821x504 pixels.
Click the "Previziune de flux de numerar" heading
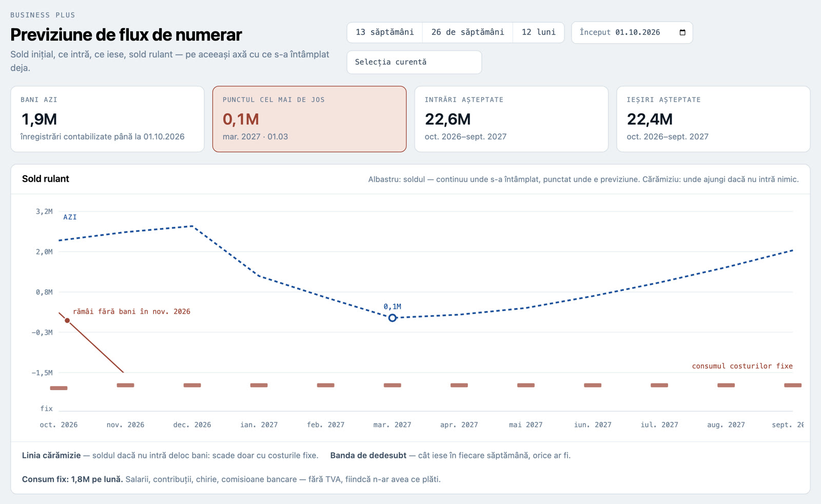[126, 34]
